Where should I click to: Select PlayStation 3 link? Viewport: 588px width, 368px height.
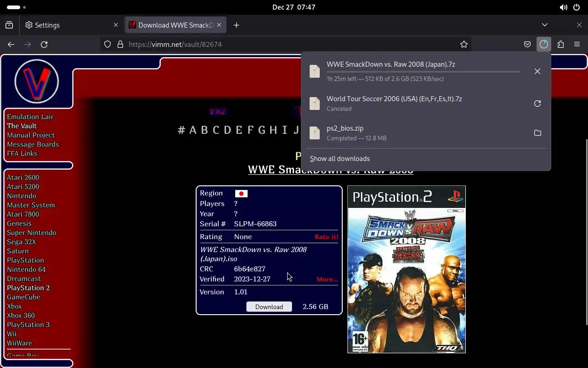(x=28, y=325)
